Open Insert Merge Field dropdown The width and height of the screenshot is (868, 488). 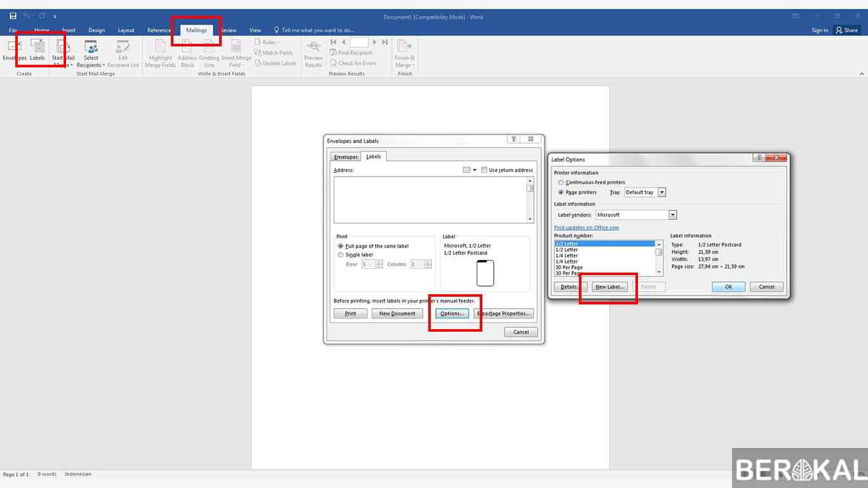[236, 53]
